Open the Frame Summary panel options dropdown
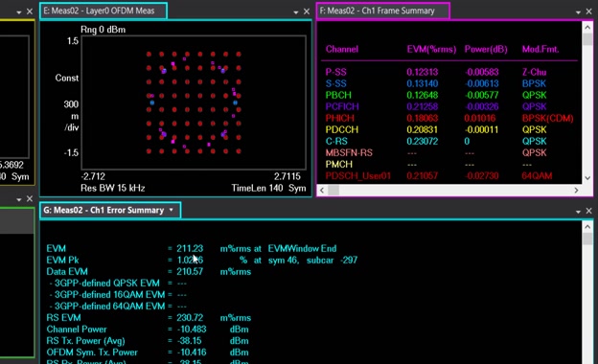Image resolution: width=598 pixels, height=364 pixels. coord(578,12)
